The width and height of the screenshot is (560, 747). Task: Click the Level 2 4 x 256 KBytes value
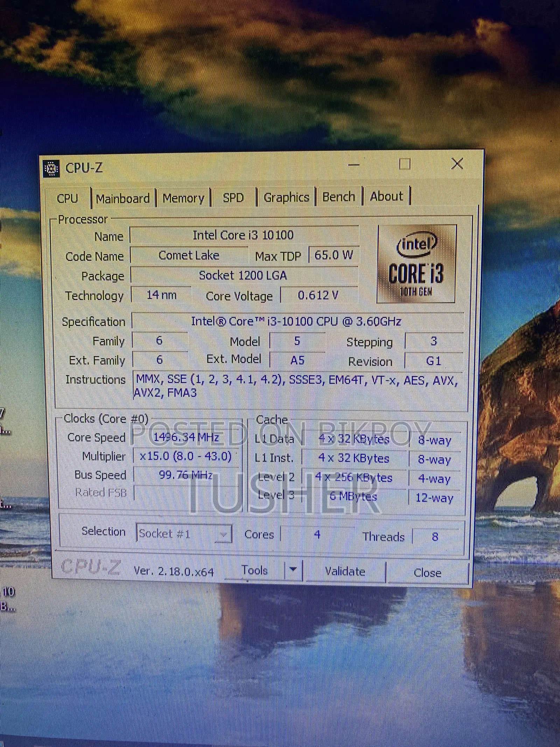coord(354,477)
